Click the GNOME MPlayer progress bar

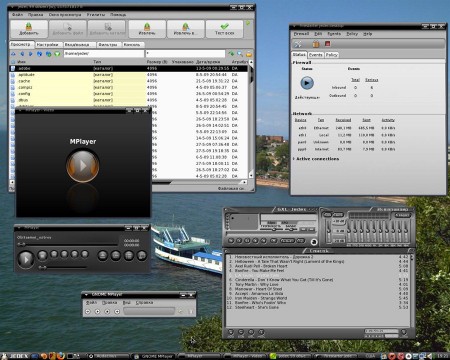(x=149, y=311)
